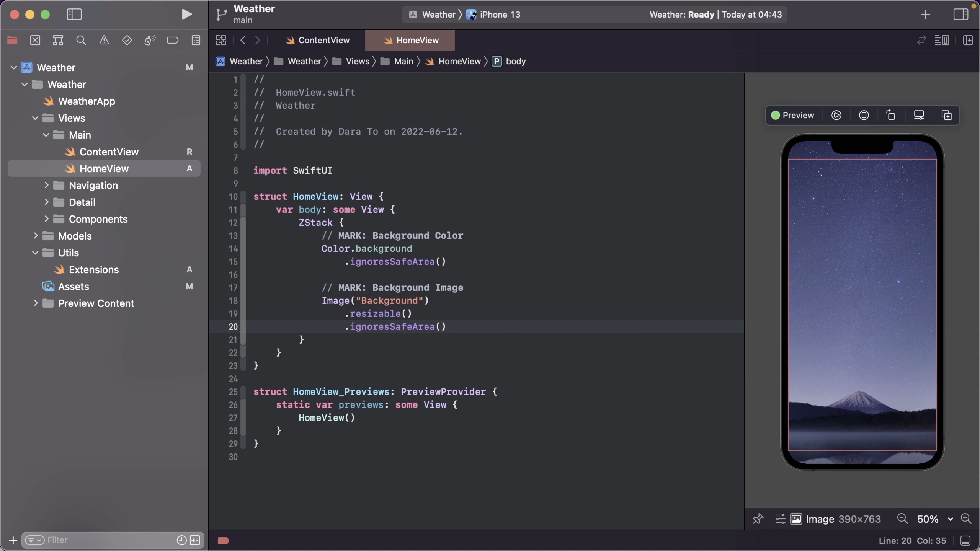Toggle the right inspector panel
Screen dimensions: 980x551
click(960, 15)
